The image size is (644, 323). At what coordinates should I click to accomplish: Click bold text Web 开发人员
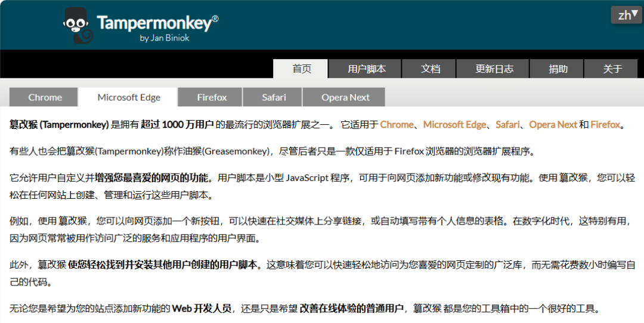(x=202, y=308)
